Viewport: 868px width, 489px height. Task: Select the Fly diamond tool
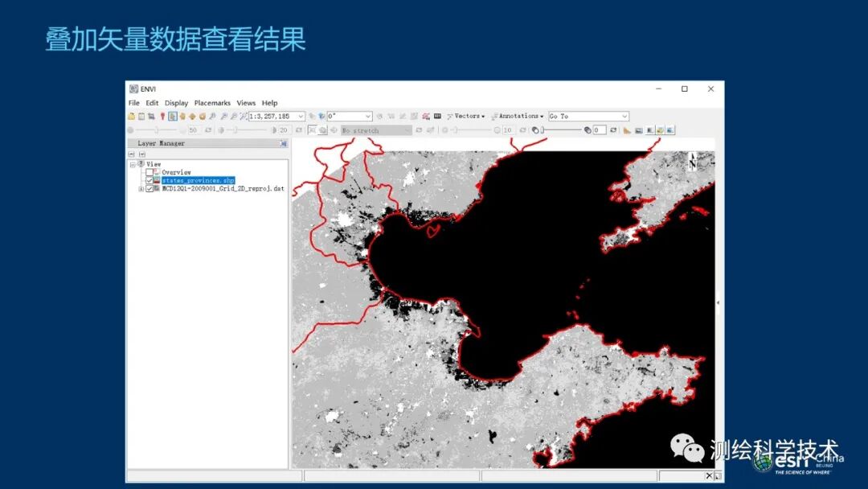(x=192, y=117)
